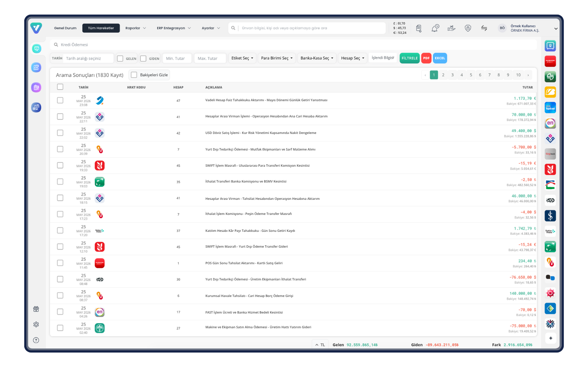Check the FAST İşlem Ücreti row checkbox
The height and width of the screenshot is (368, 588).
click(x=60, y=312)
